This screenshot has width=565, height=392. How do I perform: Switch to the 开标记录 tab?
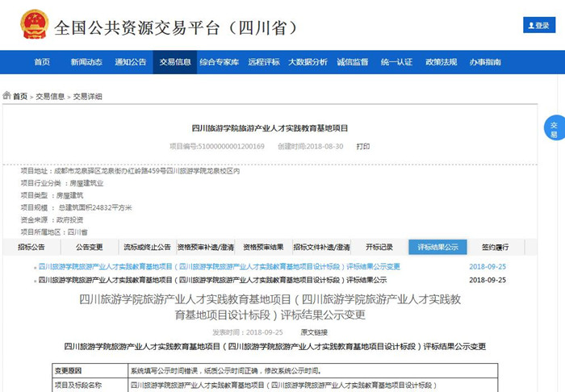pyautogui.click(x=379, y=247)
